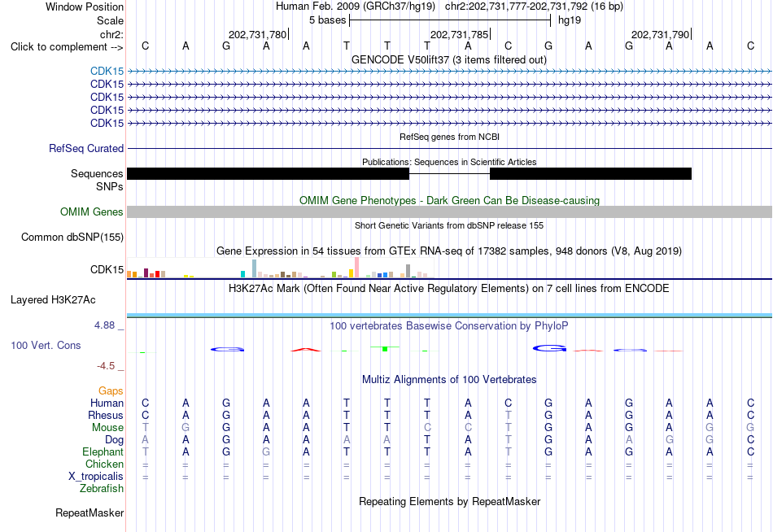Open the 100 vertebrates PhyloP conservation title
The image size is (773, 532).
click(448, 326)
